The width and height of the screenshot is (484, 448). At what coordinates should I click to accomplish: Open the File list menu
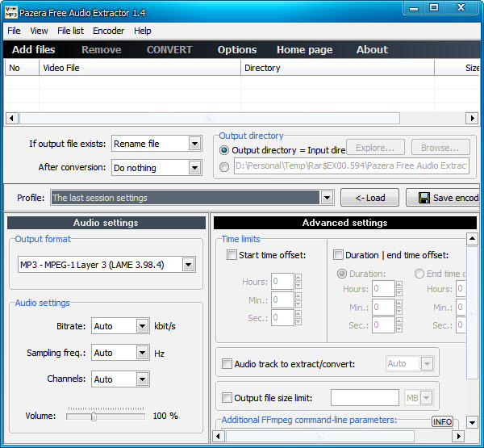pyautogui.click(x=70, y=31)
